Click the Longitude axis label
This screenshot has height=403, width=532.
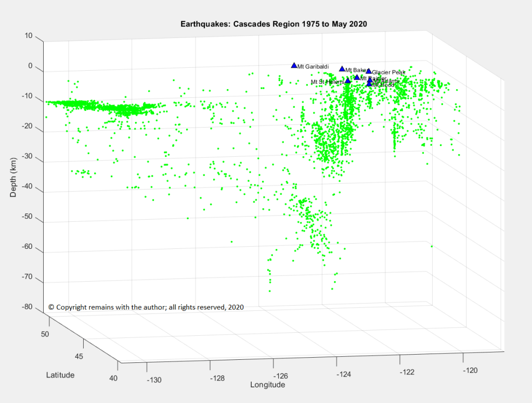coord(268,385)
